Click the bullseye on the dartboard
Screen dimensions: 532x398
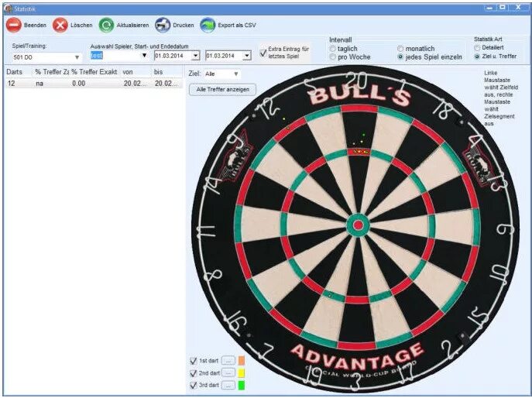pyautogui.click(x=359, y=225)
